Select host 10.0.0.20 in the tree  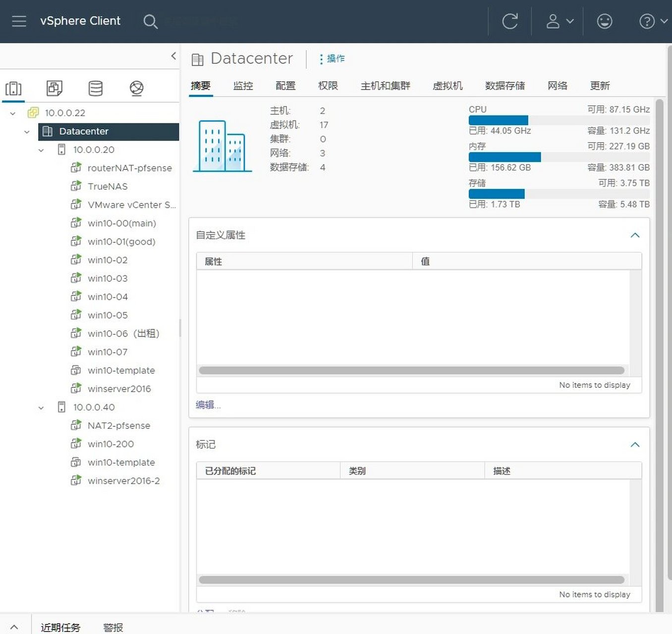(x=94, y=150)
